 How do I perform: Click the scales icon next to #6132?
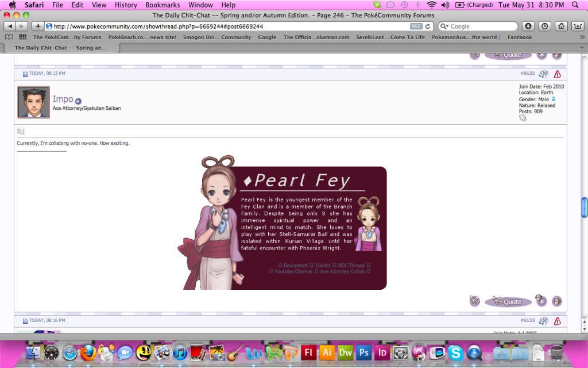click(543, 74)
